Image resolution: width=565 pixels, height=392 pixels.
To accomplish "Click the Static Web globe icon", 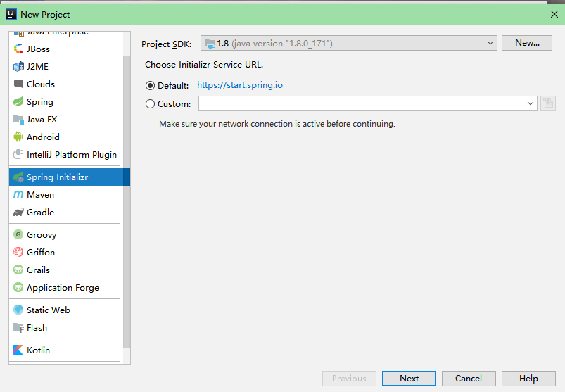I will 18,310.
